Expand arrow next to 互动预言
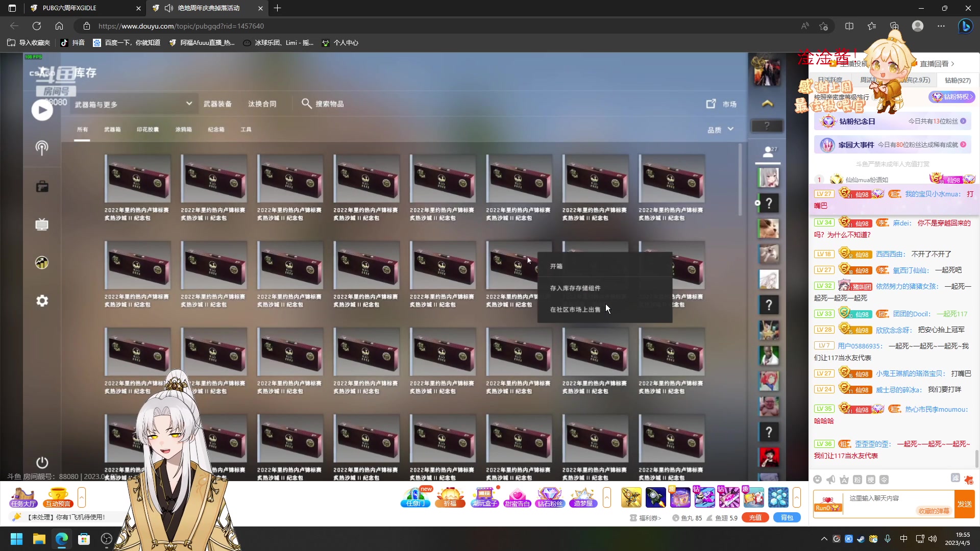 (x=82, y=497)
